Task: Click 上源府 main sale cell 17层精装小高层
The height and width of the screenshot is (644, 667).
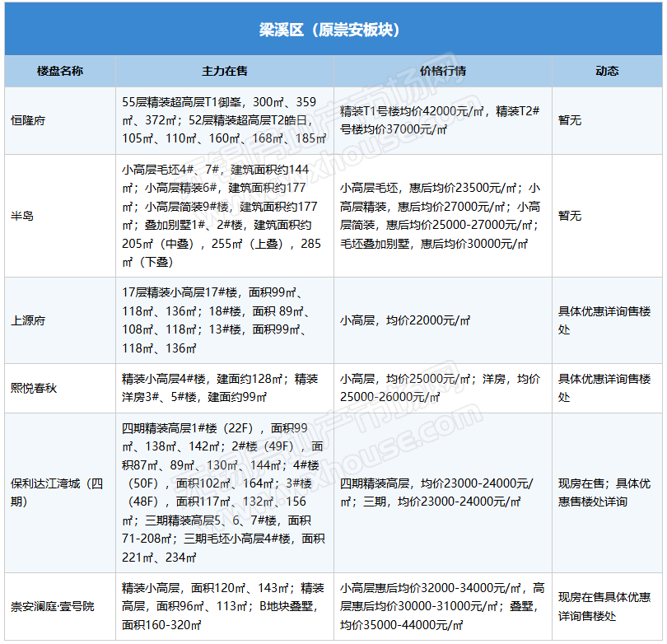Action: [x=224, y=320]
